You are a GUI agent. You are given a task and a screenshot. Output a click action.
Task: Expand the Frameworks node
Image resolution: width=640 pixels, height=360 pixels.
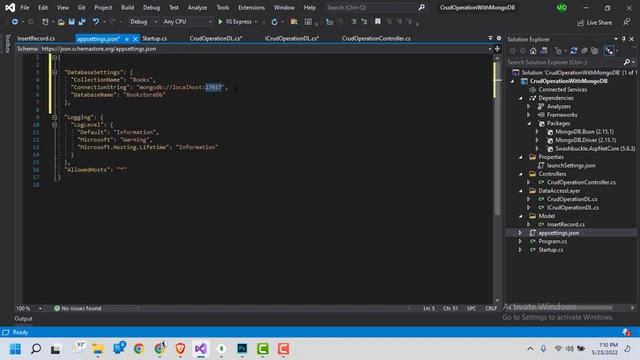529,115
